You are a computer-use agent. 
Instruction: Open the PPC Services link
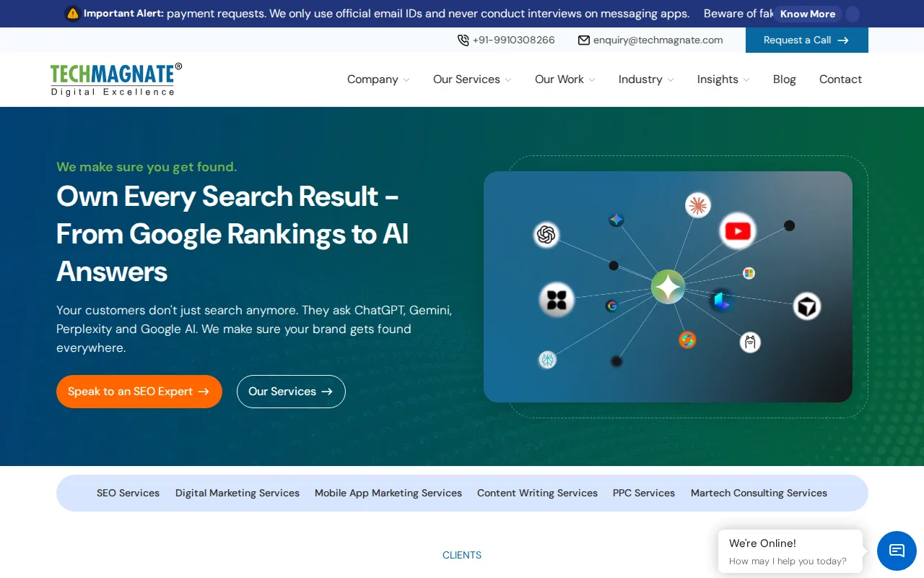(644, 493)
